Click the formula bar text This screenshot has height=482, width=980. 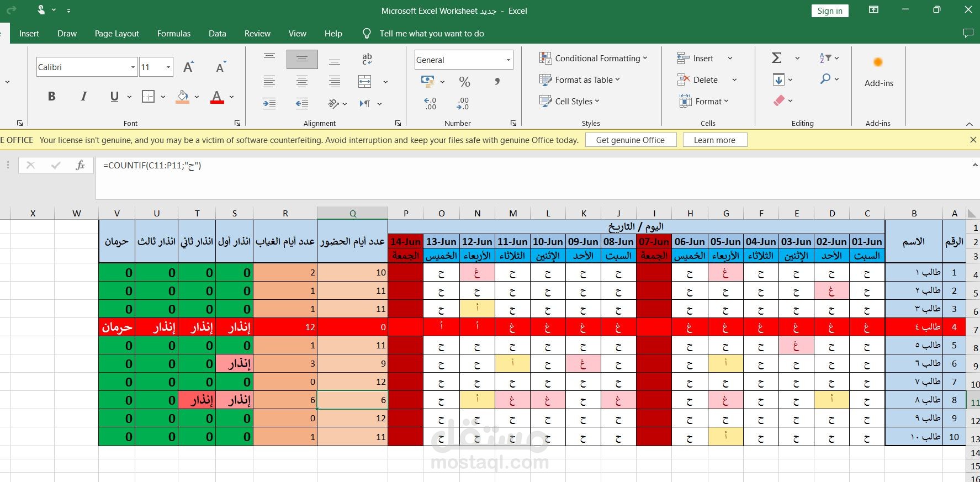(152, 165)
